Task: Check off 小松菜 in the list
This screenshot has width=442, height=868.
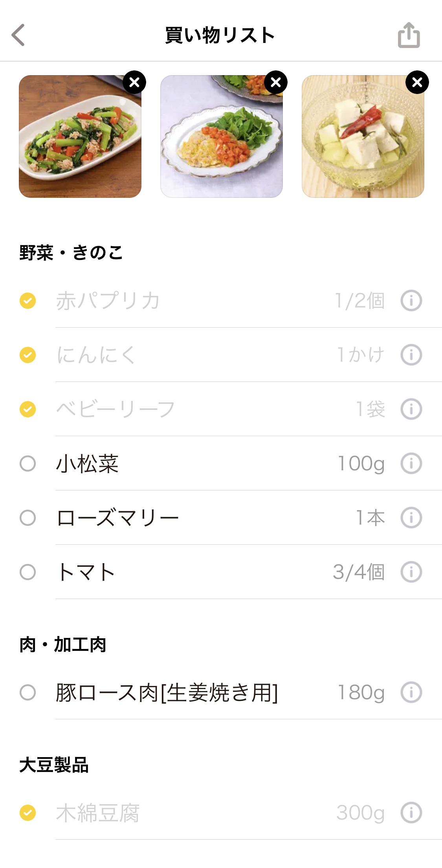Action: (28, 464)
